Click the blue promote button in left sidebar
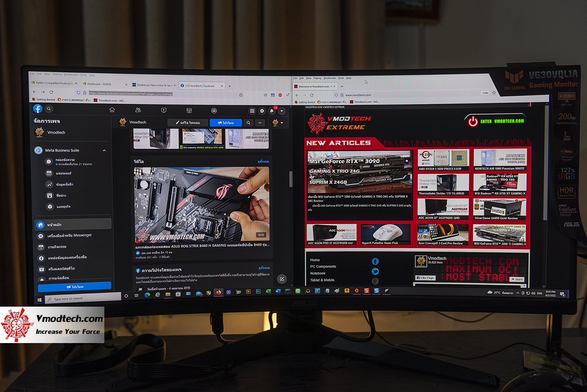This screenshot has height=392, width=587. click(x=74, y=287)
